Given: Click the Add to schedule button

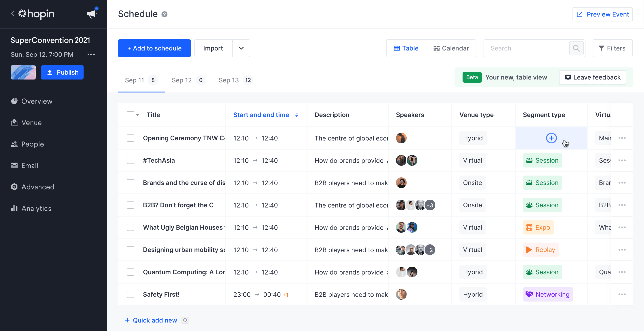Looking at the screenshot, I should (x=154, y=48).
